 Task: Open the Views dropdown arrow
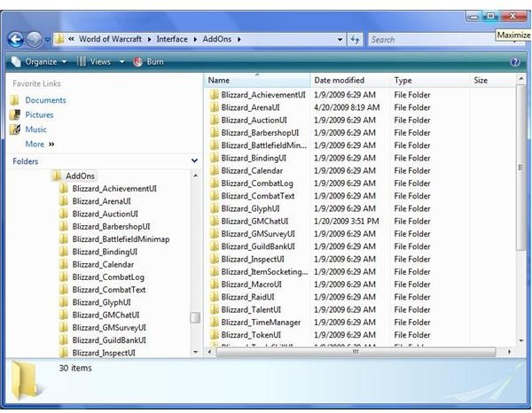click(121, 62)
